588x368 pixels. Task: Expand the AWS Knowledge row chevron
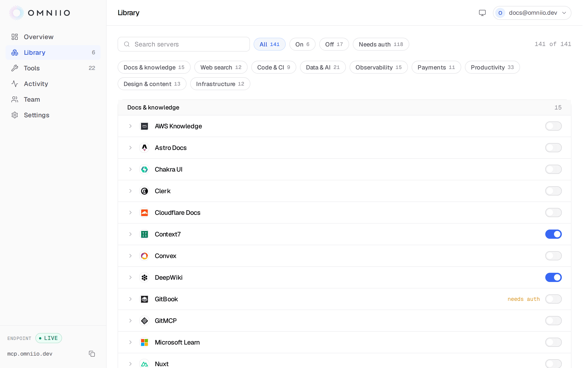130,126
